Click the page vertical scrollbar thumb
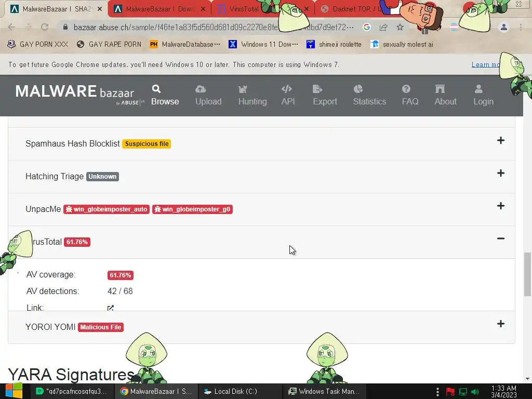Image resolution: width=532 pixels, height=399 pixels. pos(527,274)
